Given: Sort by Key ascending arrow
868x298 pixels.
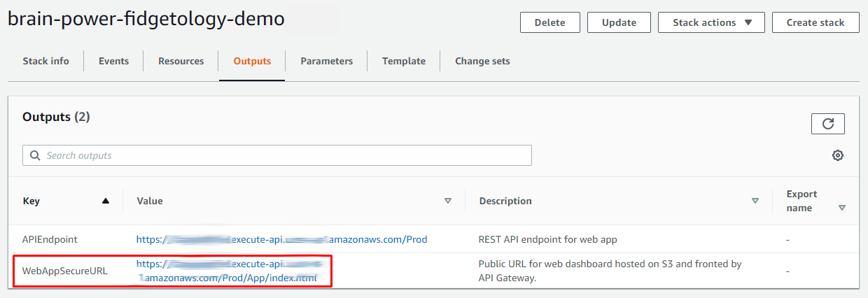Looking at the screenshot, I should click(x=106, y=201).
